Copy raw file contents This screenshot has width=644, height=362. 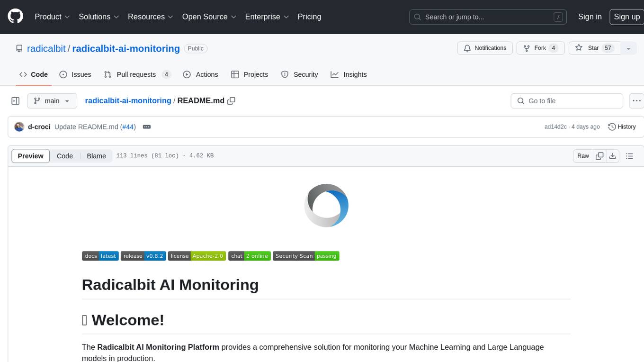[x=599, y=156]
